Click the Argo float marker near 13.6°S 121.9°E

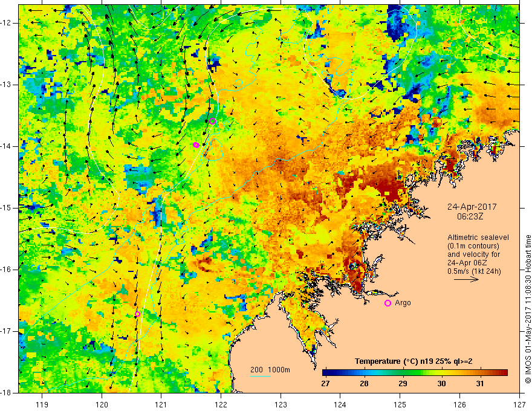tap(212, 121)
